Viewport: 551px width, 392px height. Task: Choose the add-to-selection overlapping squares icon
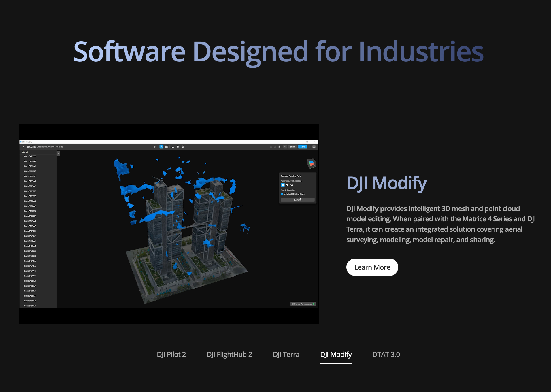click(287, 185)
